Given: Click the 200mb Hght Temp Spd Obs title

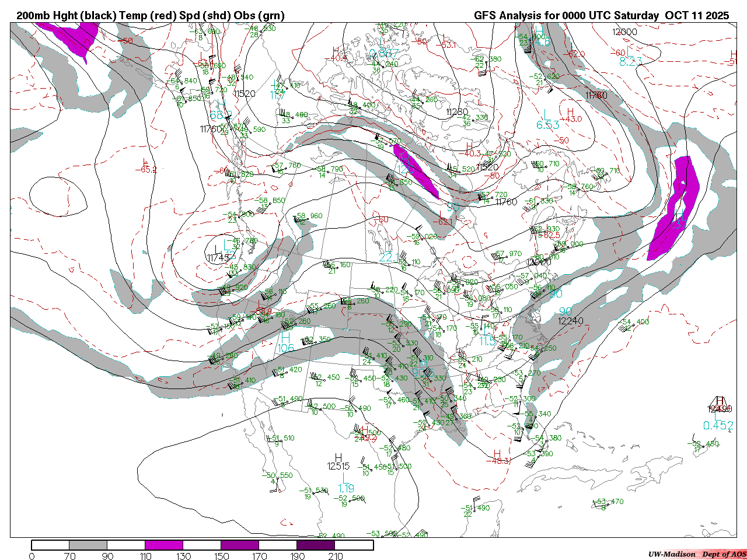Looking at the screenshot, I should (x=151, y=16).
